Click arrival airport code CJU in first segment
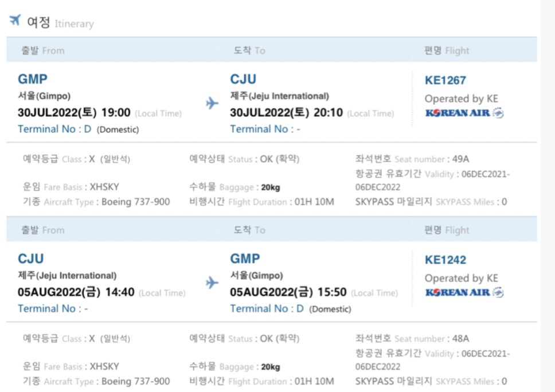The image size is (555, 392). pyautogui.click(x=243, y=79)
